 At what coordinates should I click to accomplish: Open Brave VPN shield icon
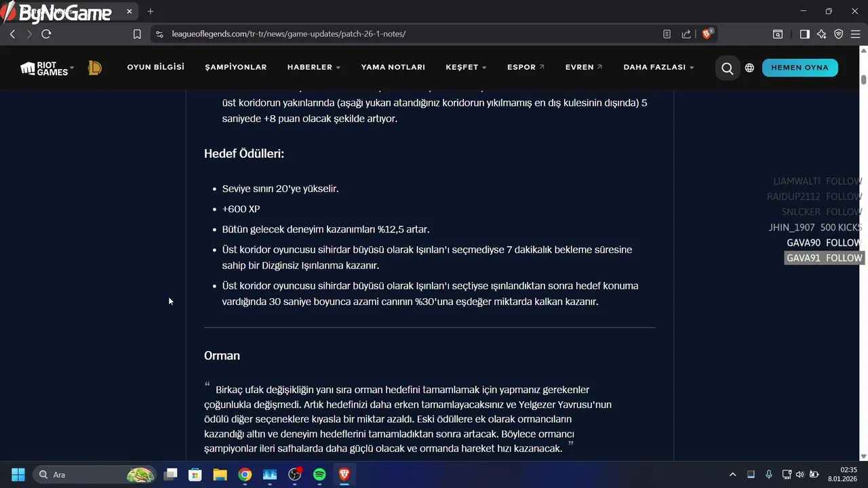(x=838, y=34)
